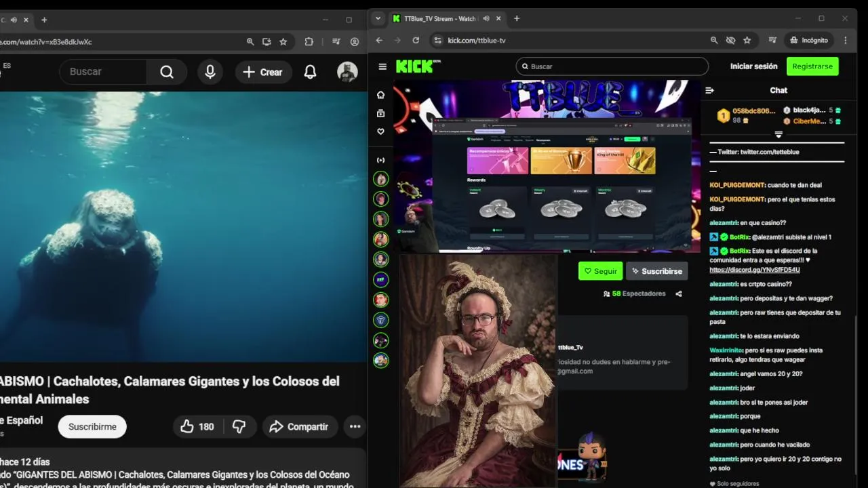Click Iniciar sesión on Kick
This screenshot has height=488, width=868.
click(x=753, y=66)
